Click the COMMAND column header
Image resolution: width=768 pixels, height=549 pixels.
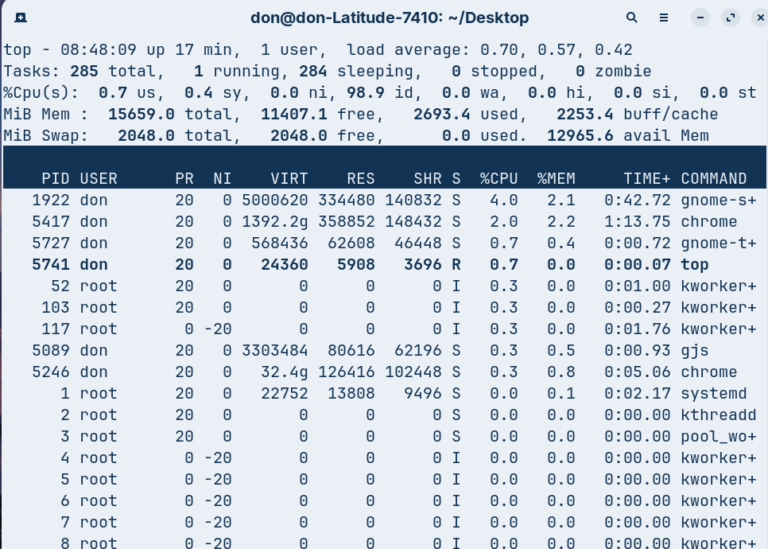point(714,178)
